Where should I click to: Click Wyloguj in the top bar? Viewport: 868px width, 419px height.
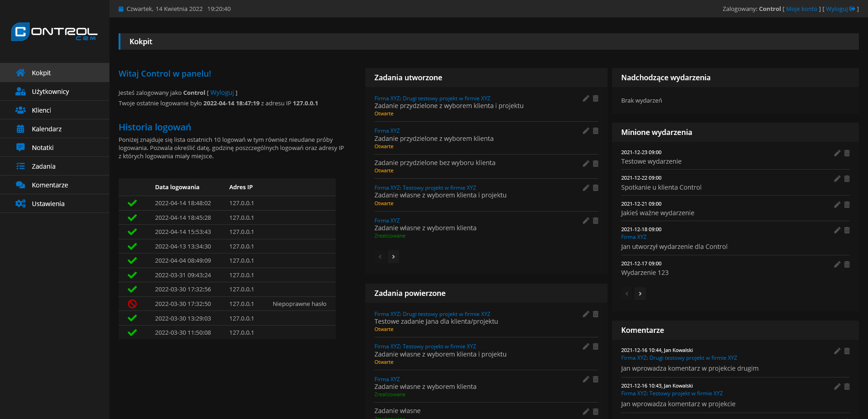click(x=840, y=9)
